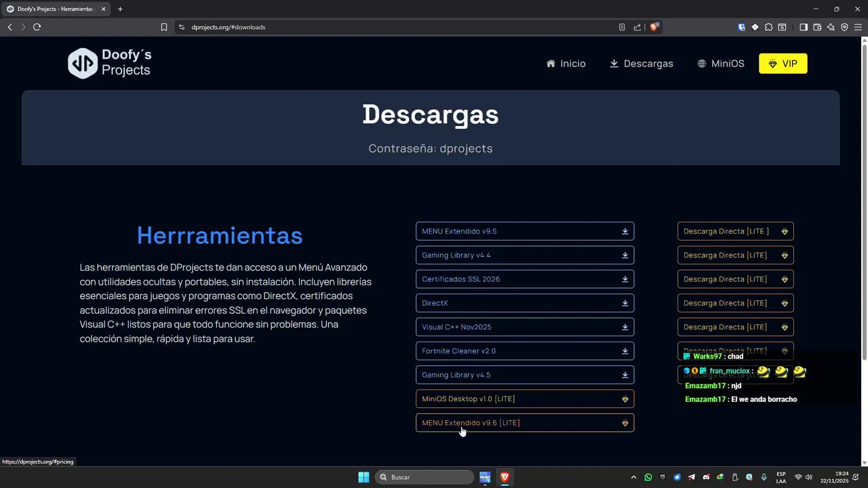Open the browser hamburger menu
Image resolution: width=868 pixels, height=488 pixels.
[858, 27]
